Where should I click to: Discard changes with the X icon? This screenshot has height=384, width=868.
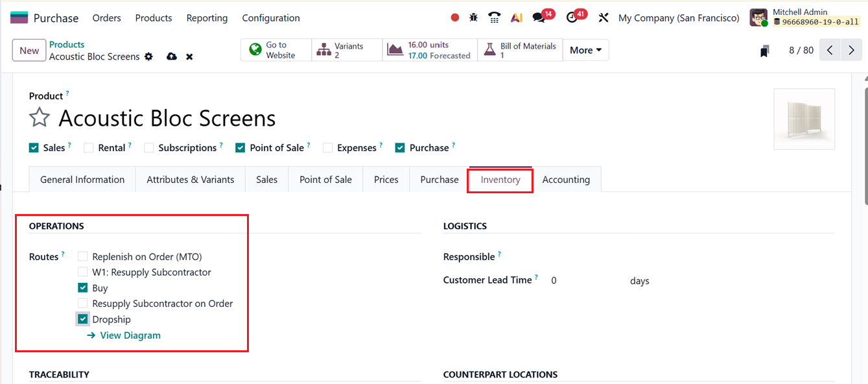tap(189, 57)
